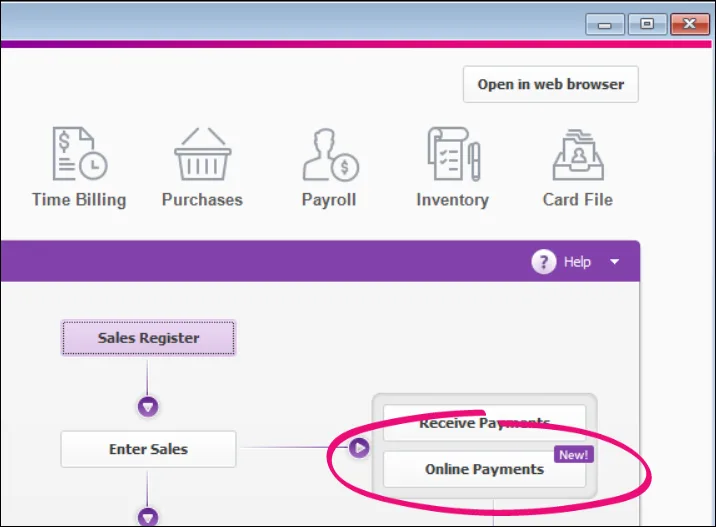Click the down arrow below Enter Sales

[x=148, y=517]
